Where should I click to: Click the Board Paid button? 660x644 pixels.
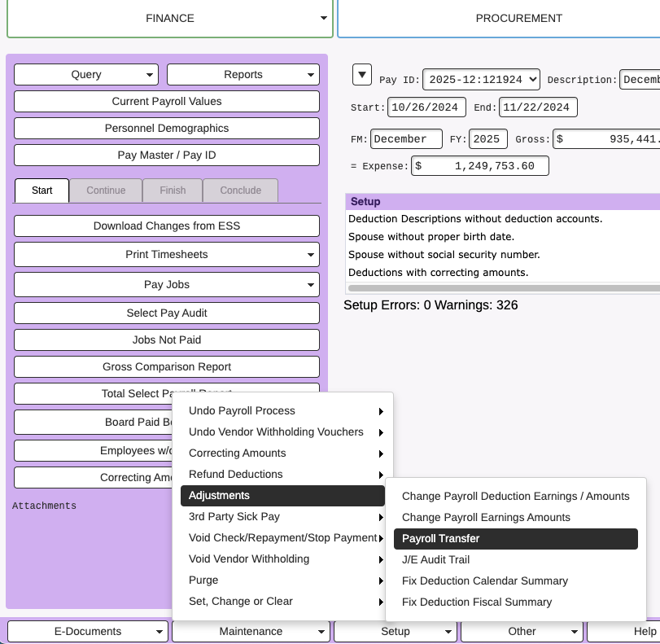(94, 423)
